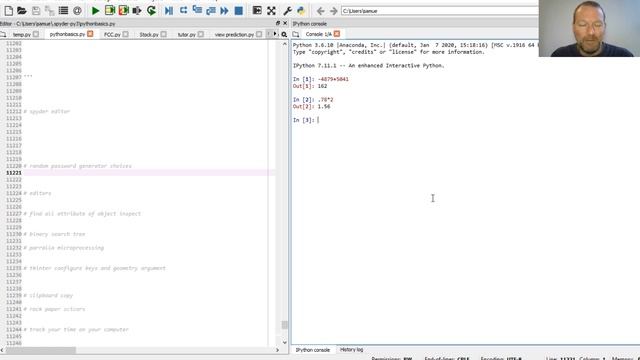This screenshot has width=640, height=360.
Task: Click the working directory path field
Action: coord(440,11)
